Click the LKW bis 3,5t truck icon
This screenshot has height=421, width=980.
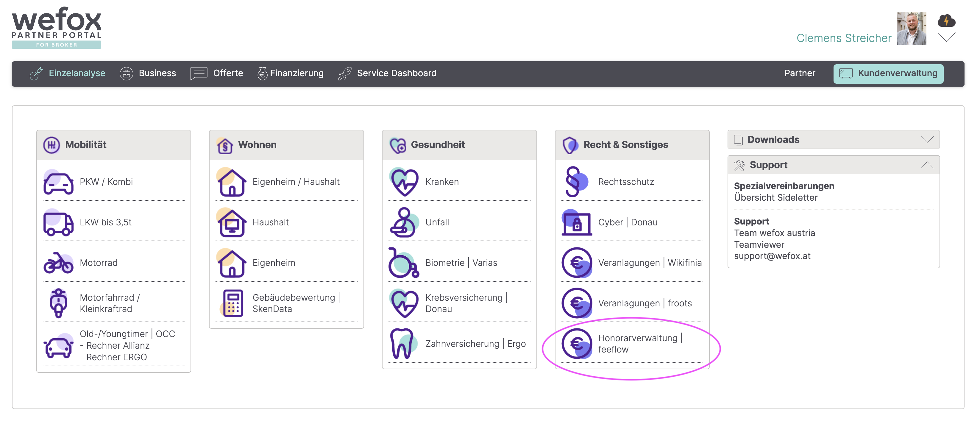coord(58,223)
